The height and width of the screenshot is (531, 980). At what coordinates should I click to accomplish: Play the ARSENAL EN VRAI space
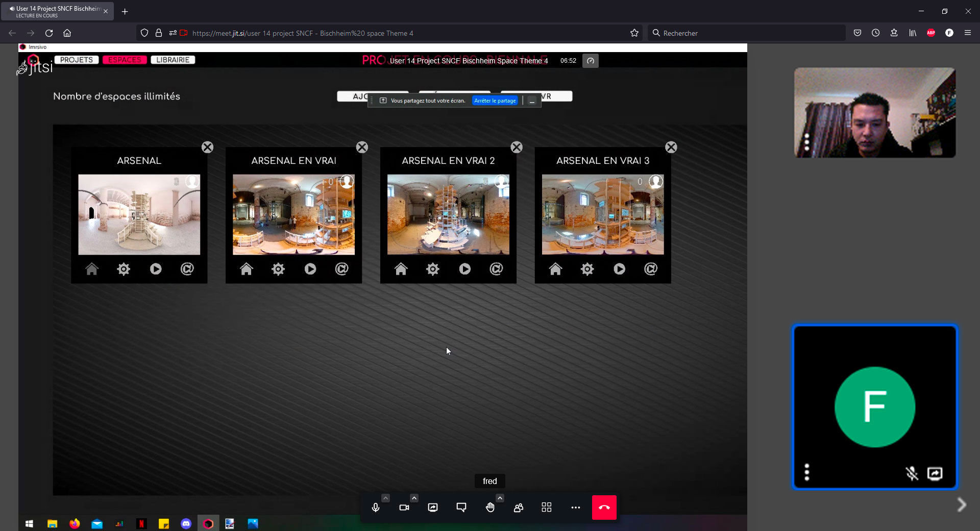(310, 269)
